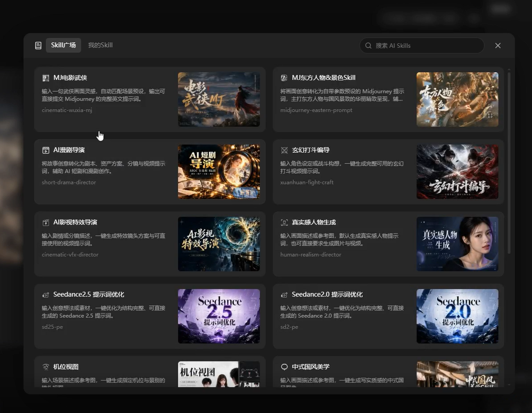Click the Seedance2.0 提示词优化 skill icon
This screenshot has height=413, width=532.
(x=284, y=295)
